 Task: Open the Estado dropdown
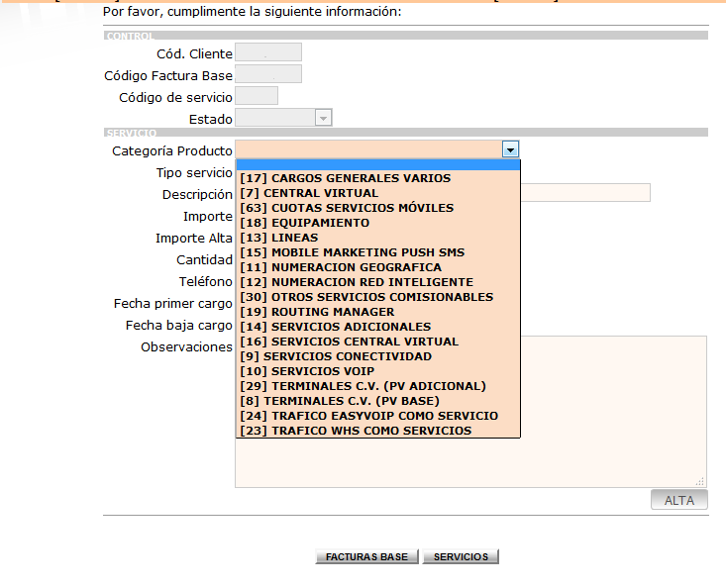[323, 118]
